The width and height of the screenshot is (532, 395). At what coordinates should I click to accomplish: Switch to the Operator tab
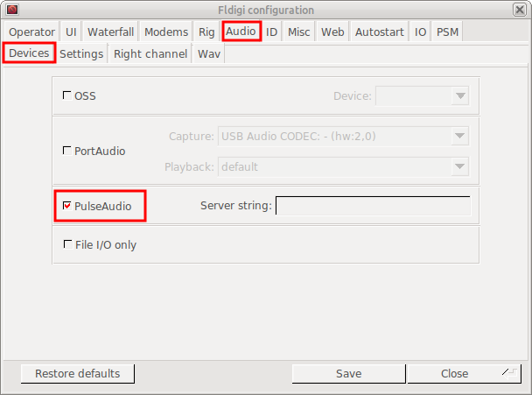31,32
